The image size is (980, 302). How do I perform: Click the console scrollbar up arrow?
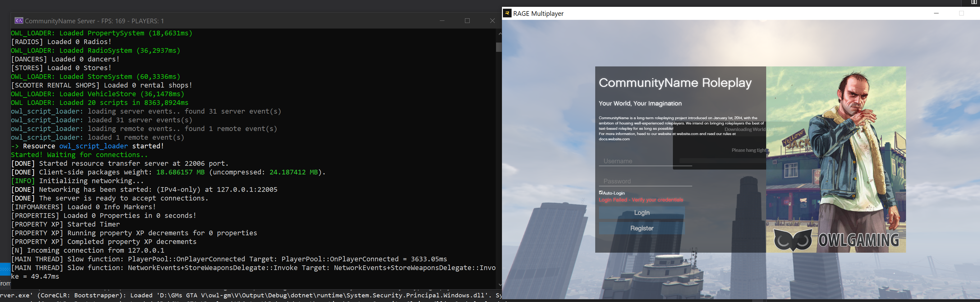pyautogui.click(x=499, y=34)
